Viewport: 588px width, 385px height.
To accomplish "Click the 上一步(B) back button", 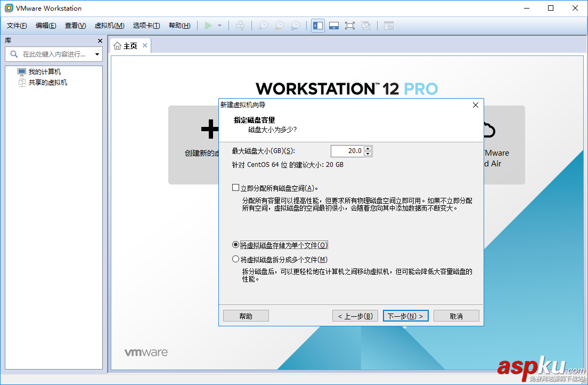I will pyautogui.click(x=355, y=316).
